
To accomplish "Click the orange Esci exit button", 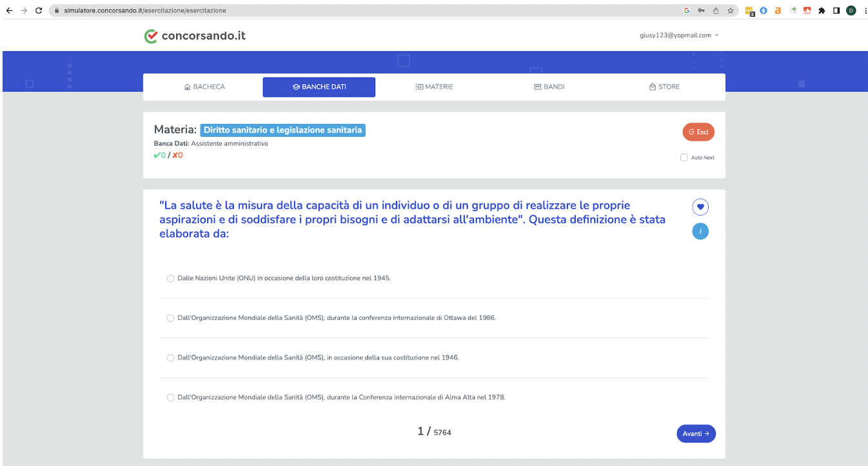I will pyautogui.click(x=698, y=132).
